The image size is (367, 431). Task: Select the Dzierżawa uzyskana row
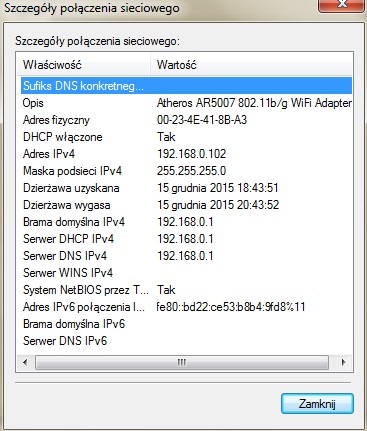point(186,188)
